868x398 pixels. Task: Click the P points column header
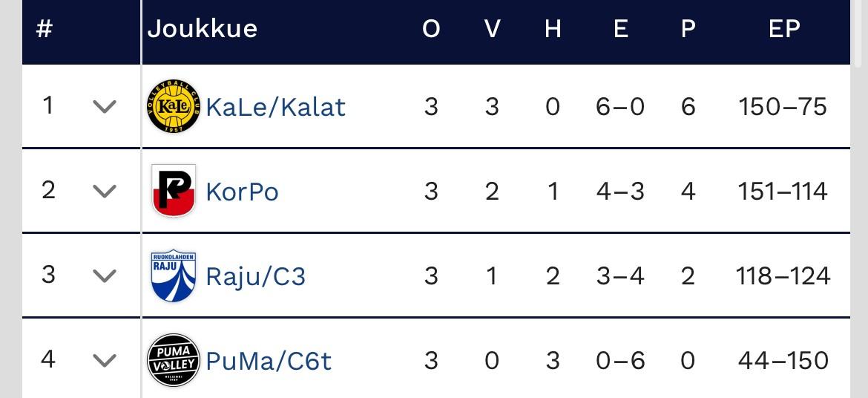pyautogui.click(x=688, y=29)
